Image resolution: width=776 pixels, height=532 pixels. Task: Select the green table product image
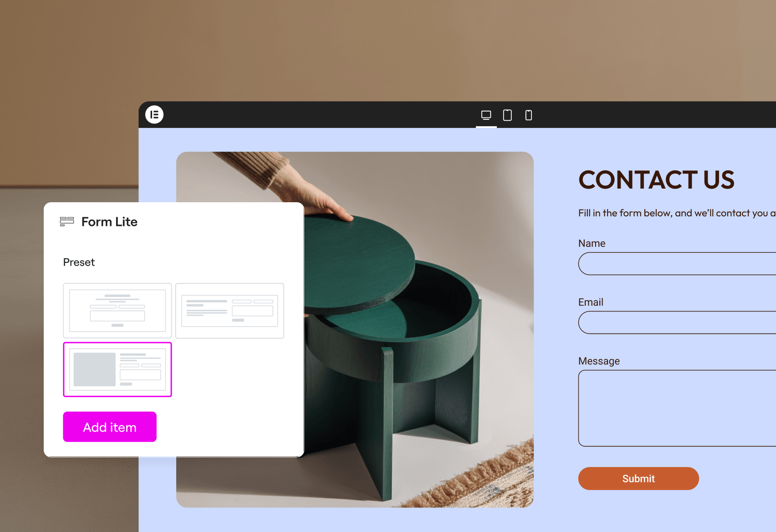coord(355,330)
